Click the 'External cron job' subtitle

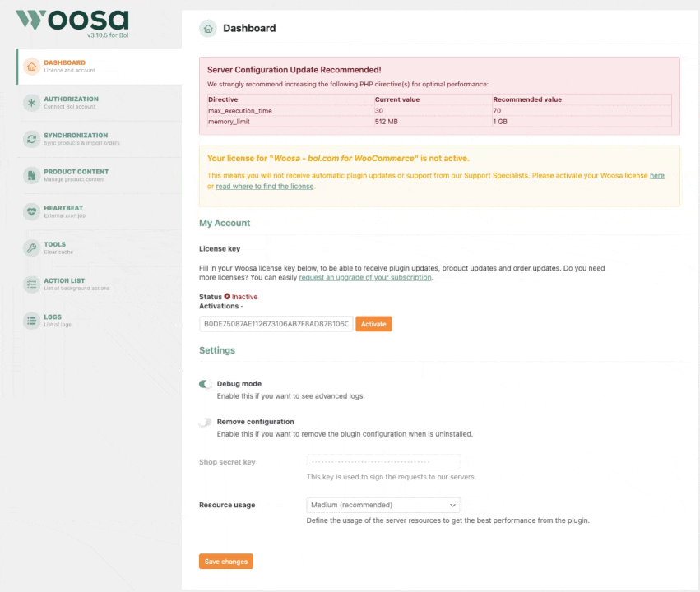pyautogui.click(x=64, y=215)
